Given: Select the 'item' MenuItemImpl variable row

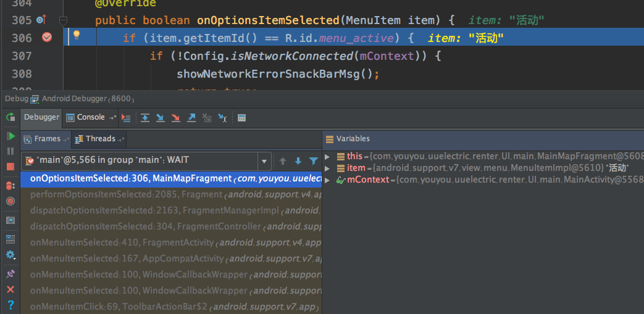Looking at the screenshot, I should tap(483, 168).
